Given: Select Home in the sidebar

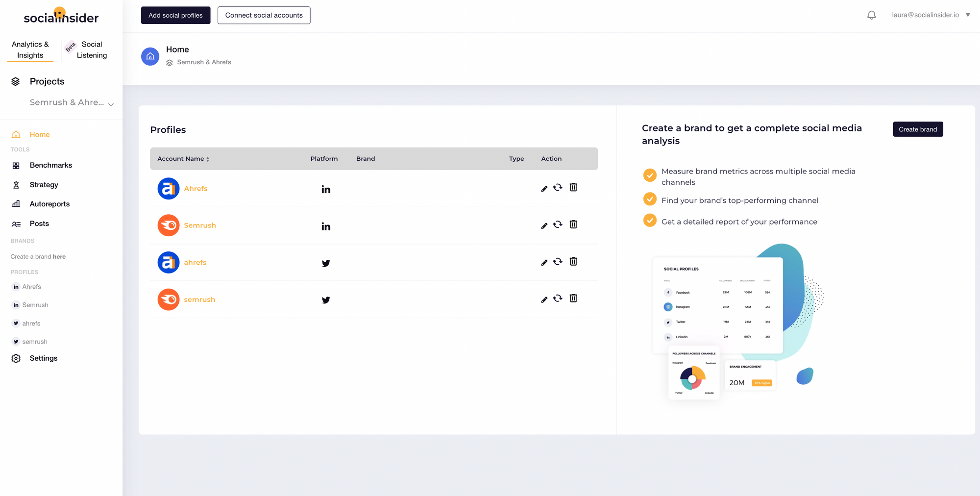Looking at the screenshot, I should [40, 134].
